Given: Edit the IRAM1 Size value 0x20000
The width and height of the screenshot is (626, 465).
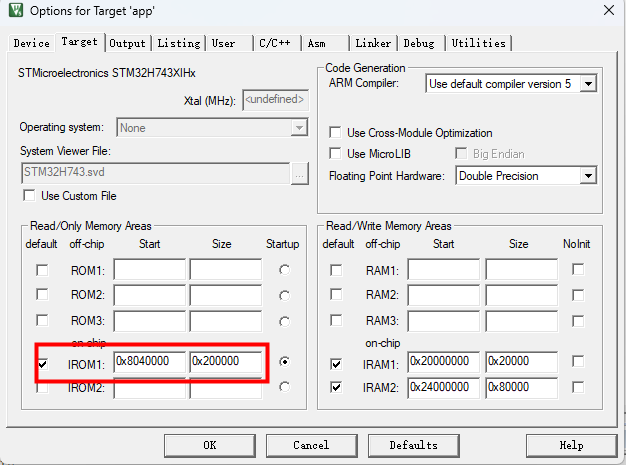Looking at the screenshot, I should pos(521,362).
